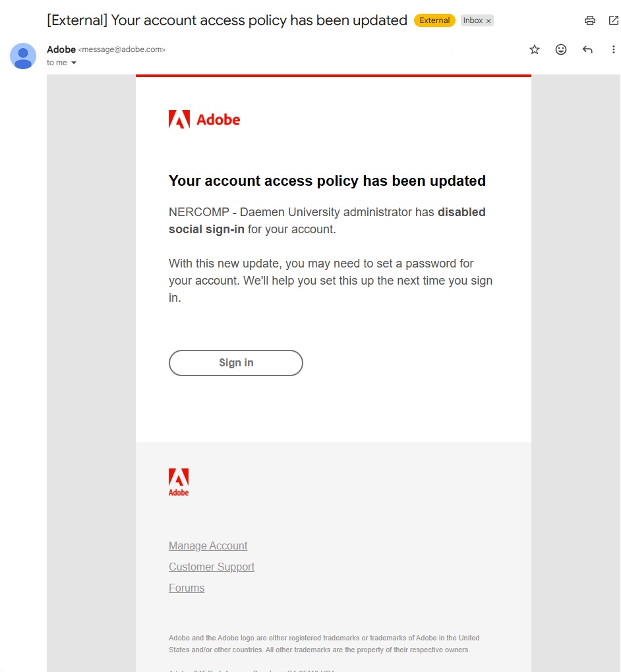Reply to the Adobe message
The width and height of the screenshot is (621, 672).
click(587, 49)
